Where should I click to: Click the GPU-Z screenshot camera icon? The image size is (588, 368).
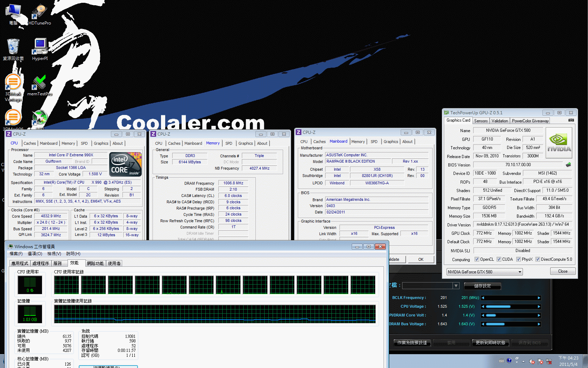tap(571, 120)
